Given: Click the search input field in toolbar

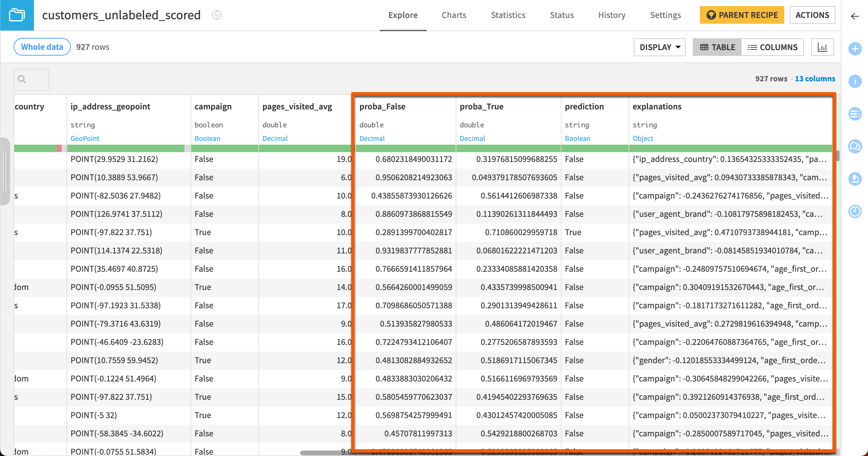Looking at the screenshot, I should tap(31, 79).
